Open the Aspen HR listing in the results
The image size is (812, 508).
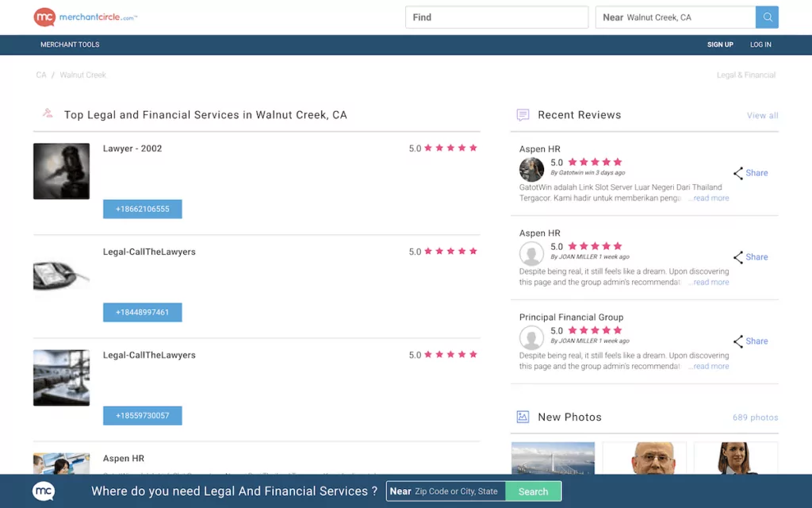[124, 458]
